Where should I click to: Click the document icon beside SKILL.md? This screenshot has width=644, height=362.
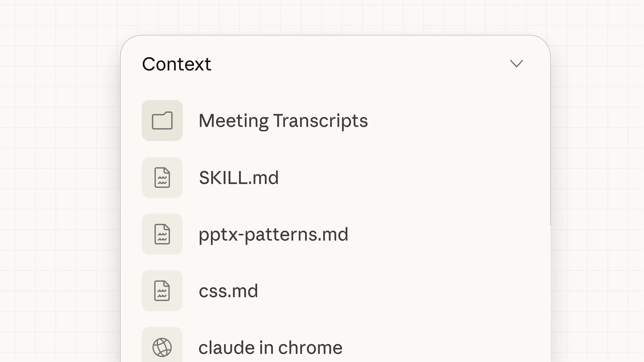click(162, 177)
